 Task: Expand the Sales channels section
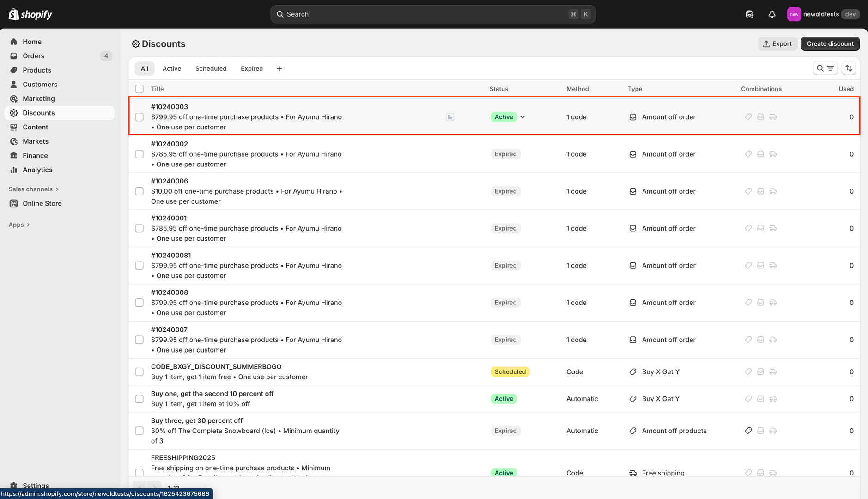(x=34, y=189)
